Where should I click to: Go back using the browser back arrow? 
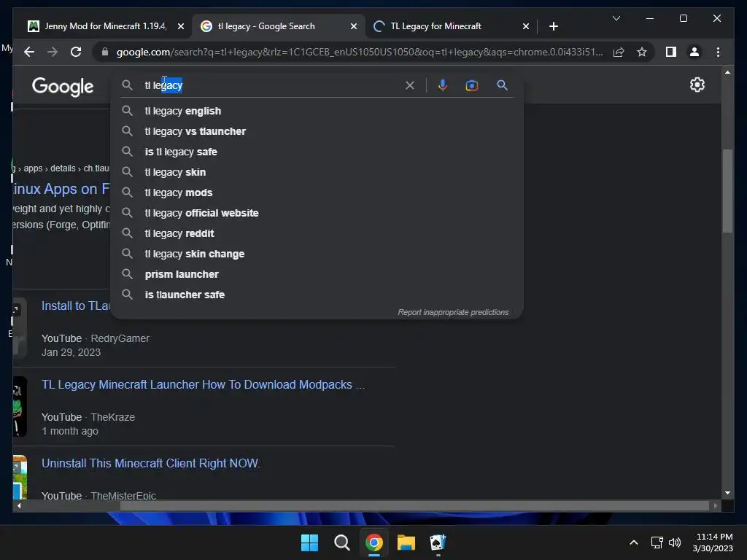(x=29, y=52)
